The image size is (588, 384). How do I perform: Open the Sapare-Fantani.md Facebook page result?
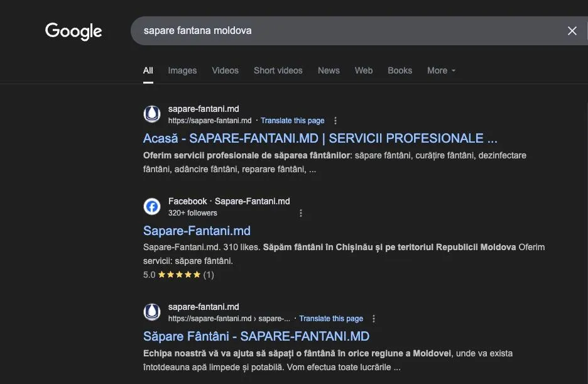coord(197,231)
